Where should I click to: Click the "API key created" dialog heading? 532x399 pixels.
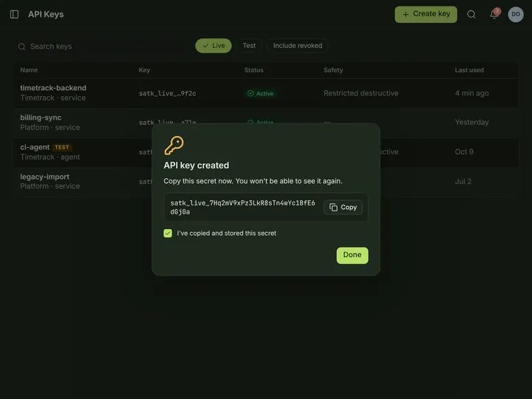click(196, 166)
